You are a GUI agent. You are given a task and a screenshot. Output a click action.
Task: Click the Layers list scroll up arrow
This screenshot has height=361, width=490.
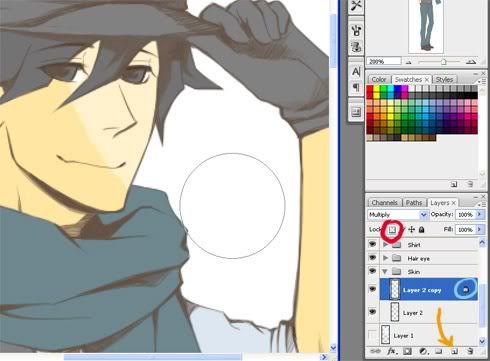pyautogui.click(x=482, y=242)
